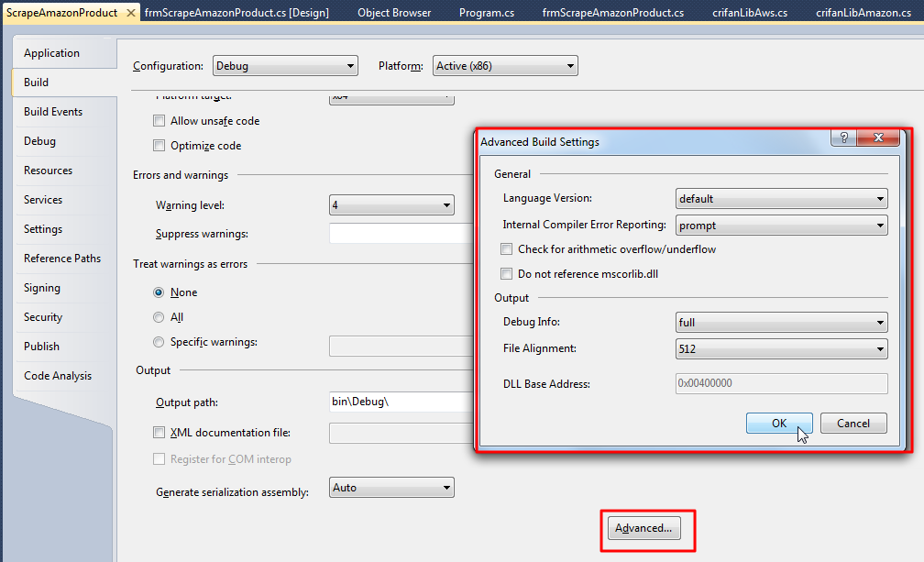
Task: Switch to frmScrapeAmazonProduct.cs [Design] tab
Action: pos(236,12)
